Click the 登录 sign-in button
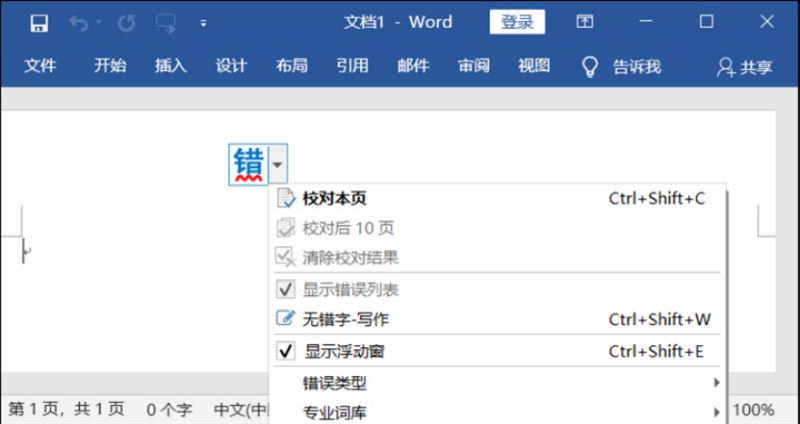 [x=517, y=22]
